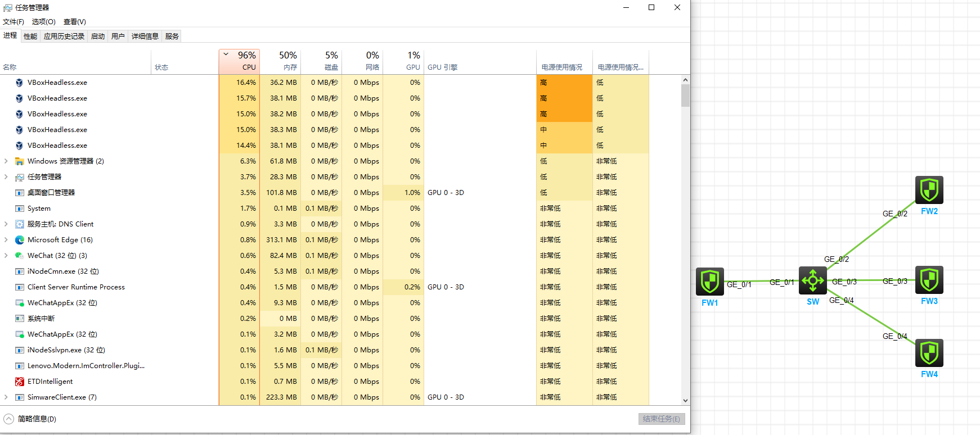980x435 pixels.
Task: Sort processes by 网络 column header
Action: [362, 62]
